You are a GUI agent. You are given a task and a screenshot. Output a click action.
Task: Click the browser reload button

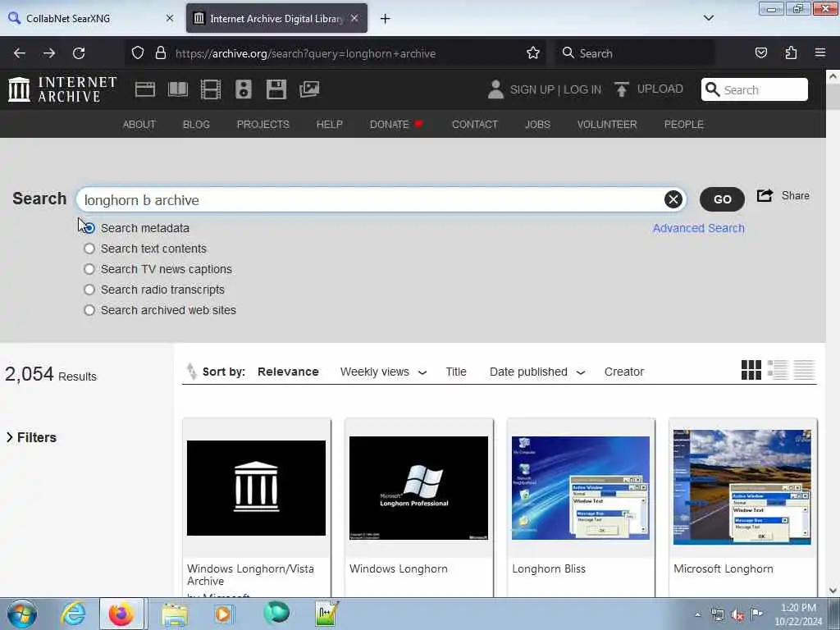click(x=79, y=53)
